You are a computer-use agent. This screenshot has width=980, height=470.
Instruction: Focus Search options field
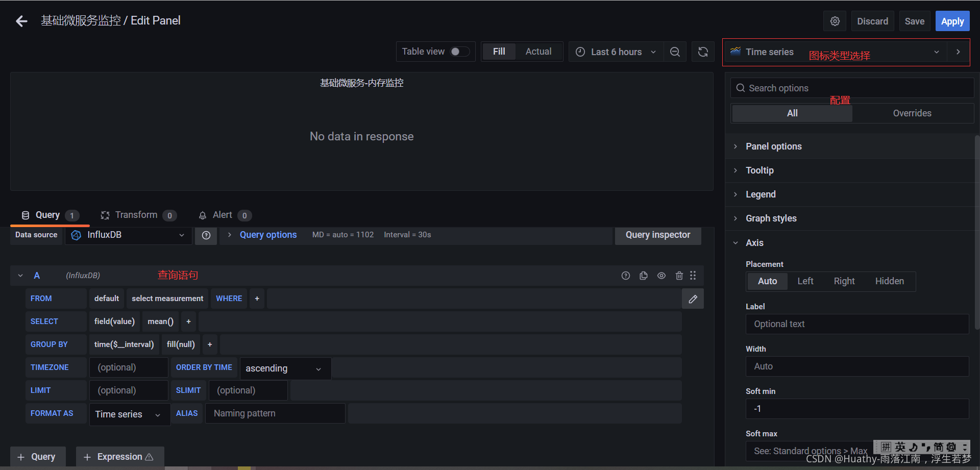point(852,88)
